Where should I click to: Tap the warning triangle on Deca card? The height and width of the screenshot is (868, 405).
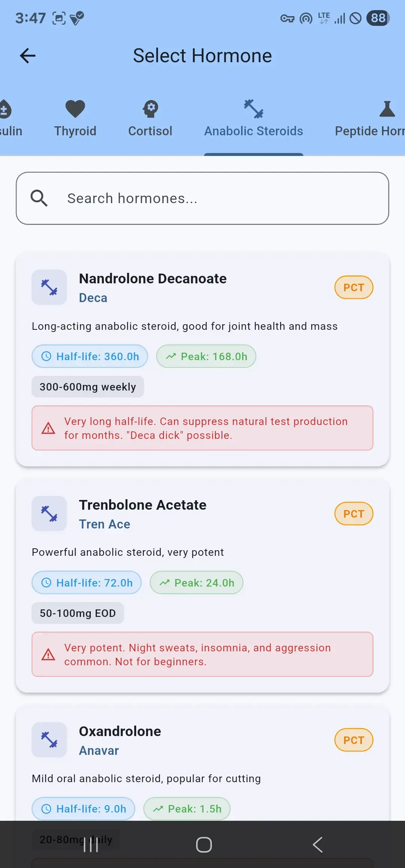tap(48, 428)
